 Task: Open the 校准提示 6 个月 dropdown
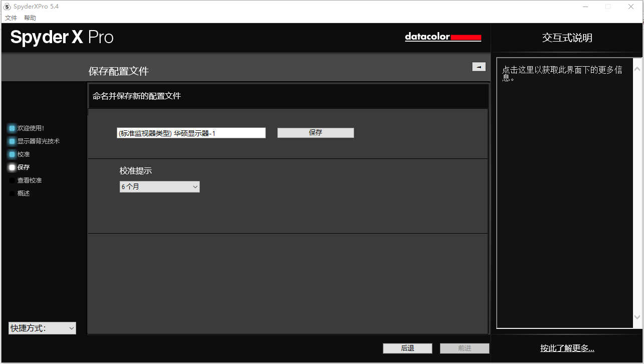[160, 187]
